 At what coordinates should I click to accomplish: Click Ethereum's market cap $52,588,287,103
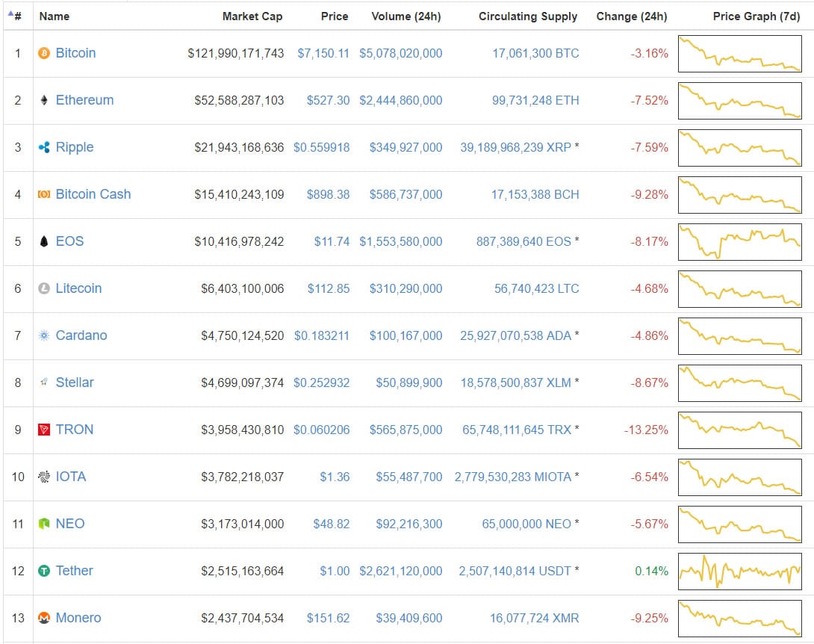click(239, 100)
